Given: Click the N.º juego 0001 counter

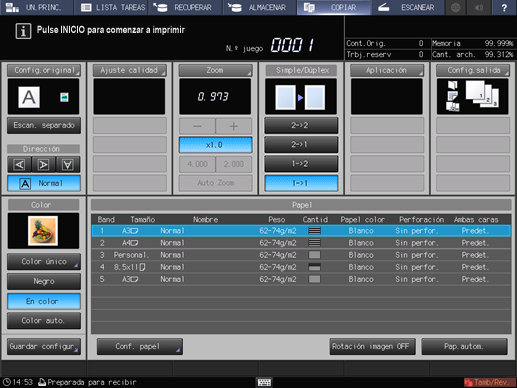Looking at the screenshot, I should (292, 45).
